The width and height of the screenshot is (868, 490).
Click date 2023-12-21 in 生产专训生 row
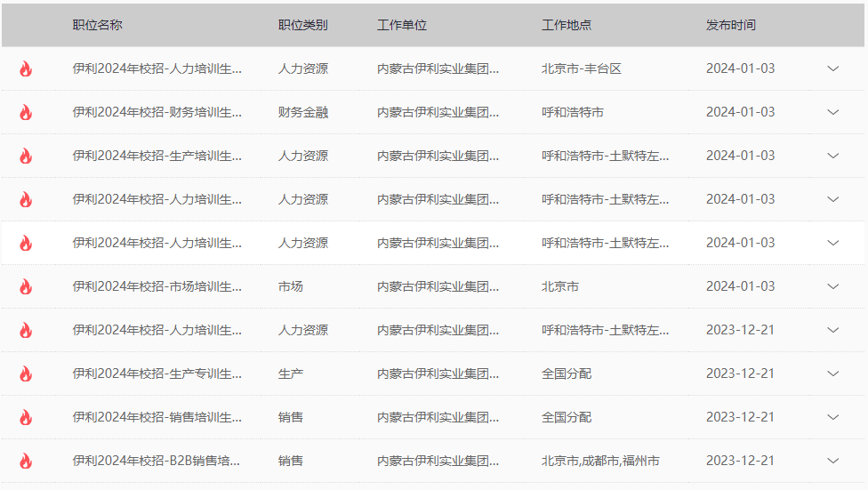point(740,374)
